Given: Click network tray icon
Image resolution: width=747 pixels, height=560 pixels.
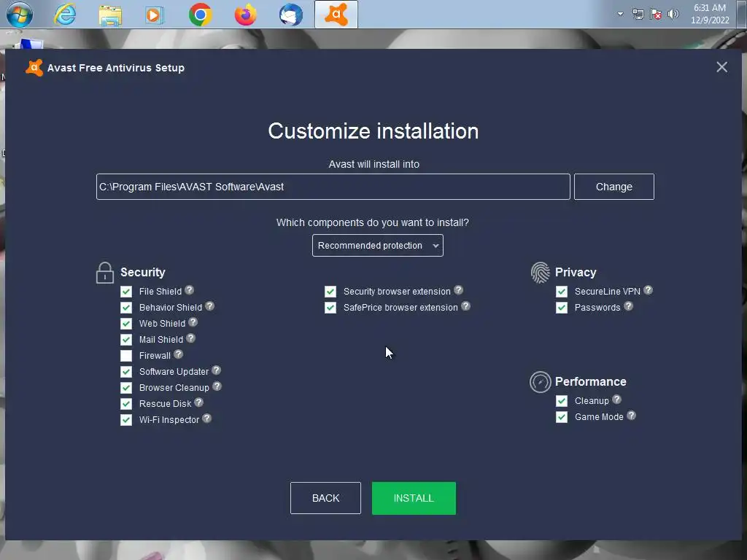Looking at the screenshot, I should coord(638,14).
